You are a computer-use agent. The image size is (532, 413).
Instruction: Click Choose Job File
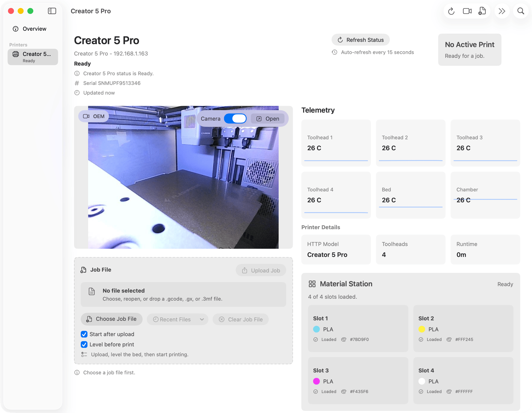pyautogui.click(x=111, y=319)
